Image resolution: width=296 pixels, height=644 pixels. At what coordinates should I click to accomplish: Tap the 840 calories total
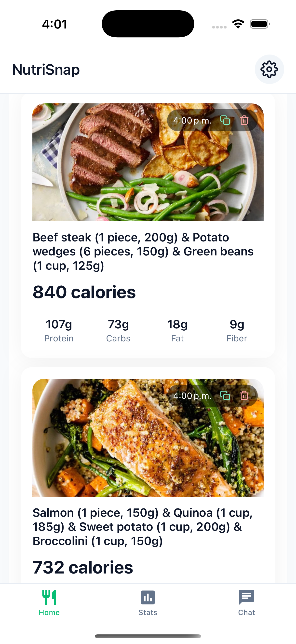coord(84,292)
